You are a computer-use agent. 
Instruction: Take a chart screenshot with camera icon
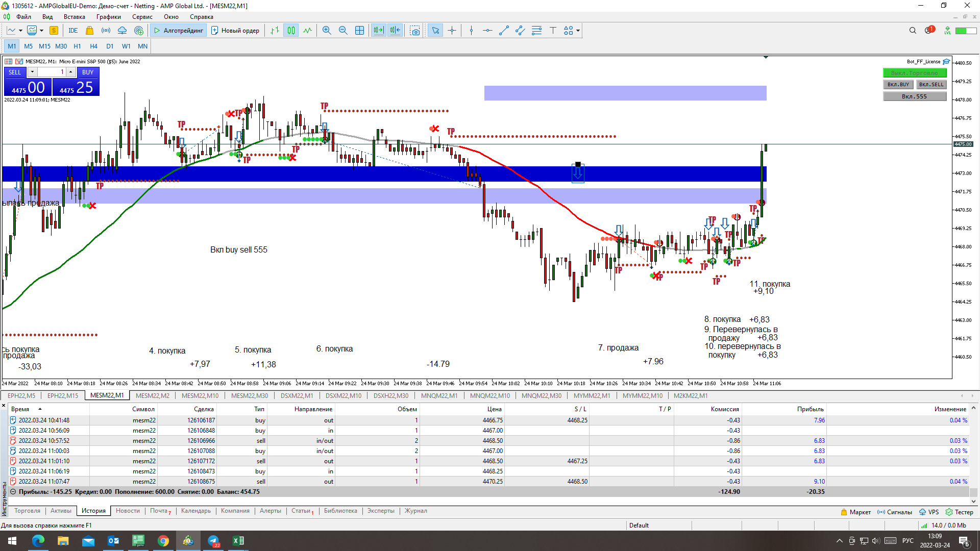pyautogui.click(x=415, y=31)
